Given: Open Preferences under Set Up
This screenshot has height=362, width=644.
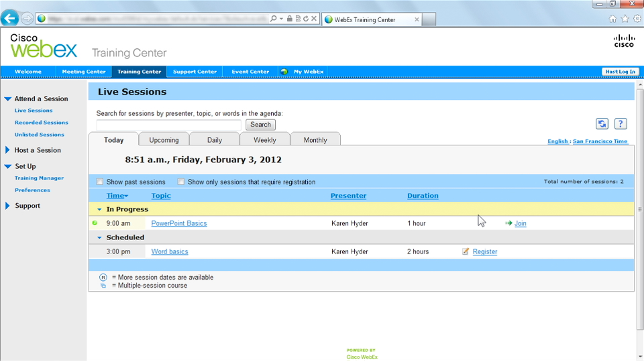Looking at the screenshot, I should [32, 190].
